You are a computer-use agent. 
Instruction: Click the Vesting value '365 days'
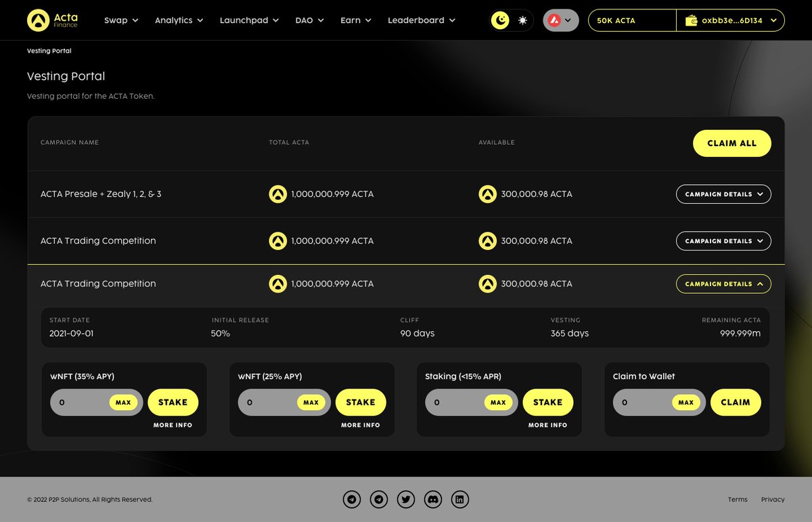570,334
